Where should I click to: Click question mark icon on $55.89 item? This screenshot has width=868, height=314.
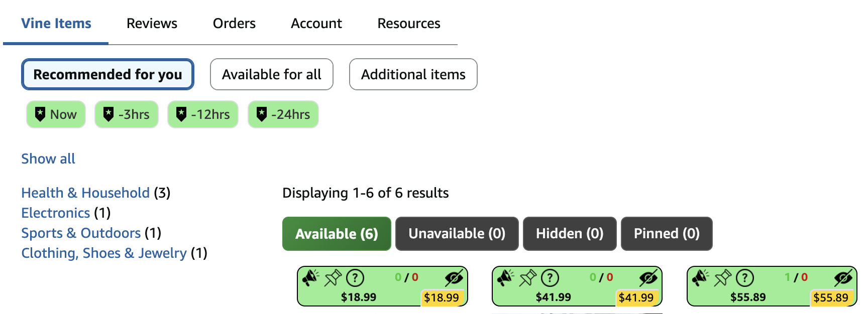click(x=745, y=277)
